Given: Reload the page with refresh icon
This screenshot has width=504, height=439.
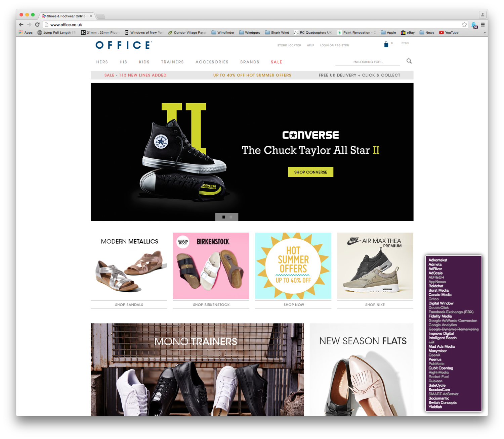Looking at the screenshot, I should click(37, 25).
